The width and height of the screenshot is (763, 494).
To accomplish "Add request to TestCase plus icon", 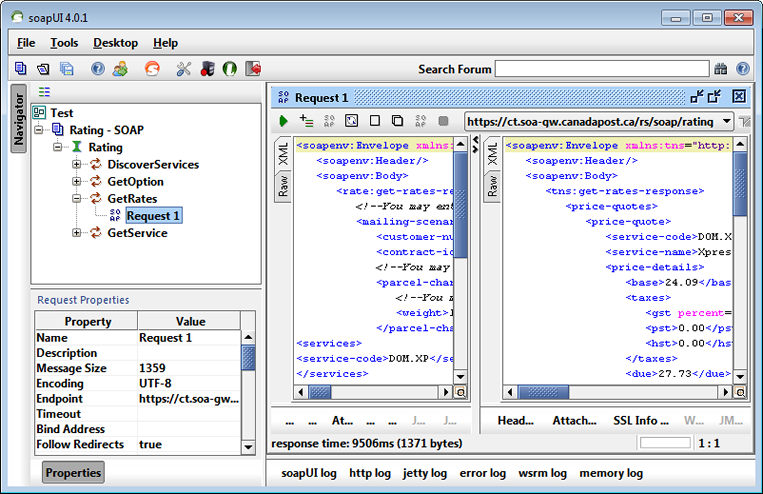I will point(306,121).
